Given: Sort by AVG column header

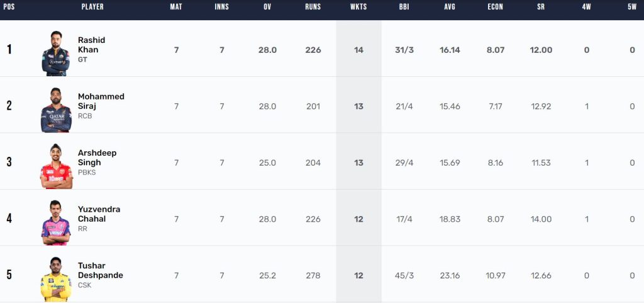Looking at the screenshot, I should [450, 7].
